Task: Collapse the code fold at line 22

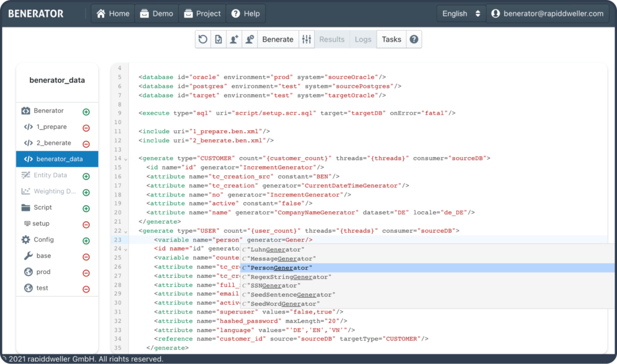Action: tap(125, 232)
